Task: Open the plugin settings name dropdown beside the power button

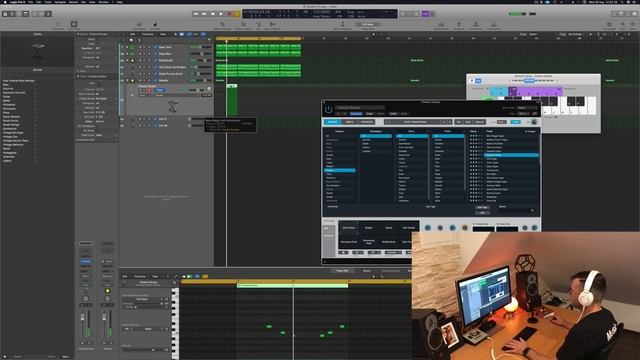Action: pos(359,107)
